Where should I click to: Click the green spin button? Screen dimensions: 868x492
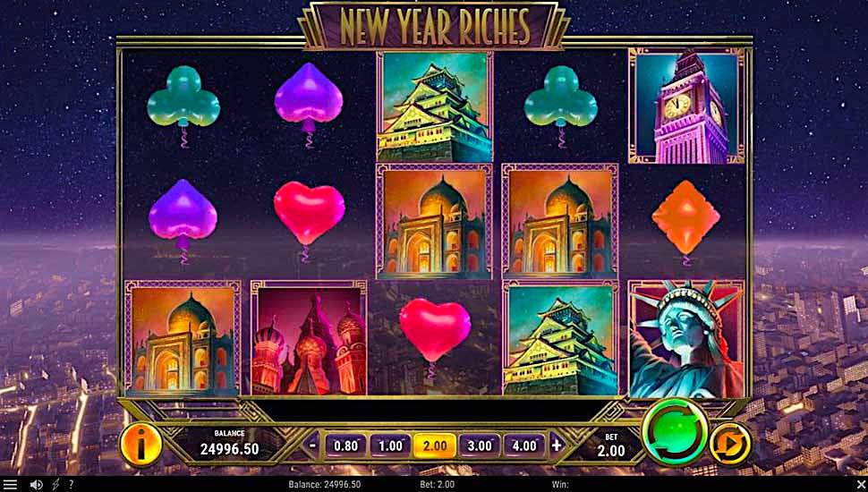click(x=675, y=432)
